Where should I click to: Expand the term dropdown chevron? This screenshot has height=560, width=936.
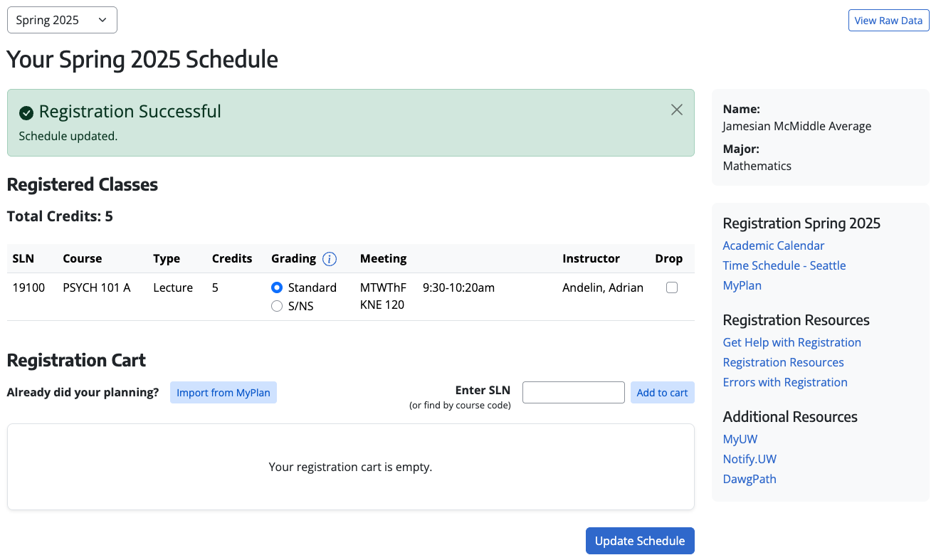click(102, 20)
